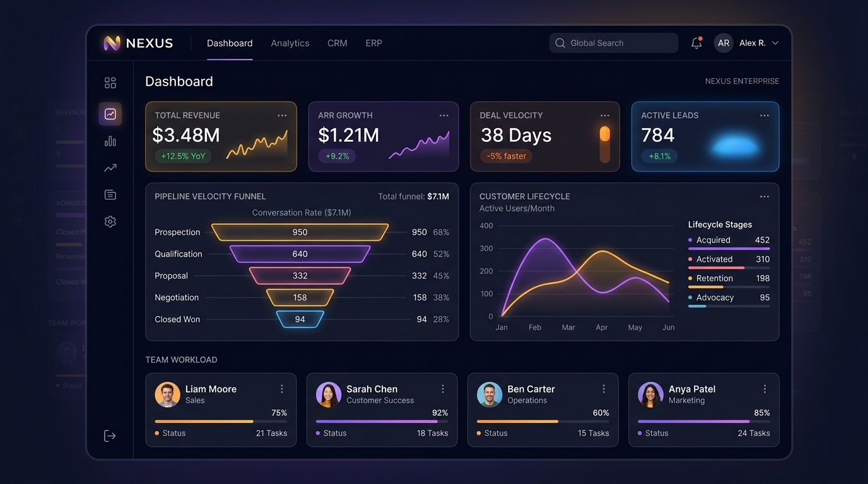Open Total Revenue card options menu

282,115
